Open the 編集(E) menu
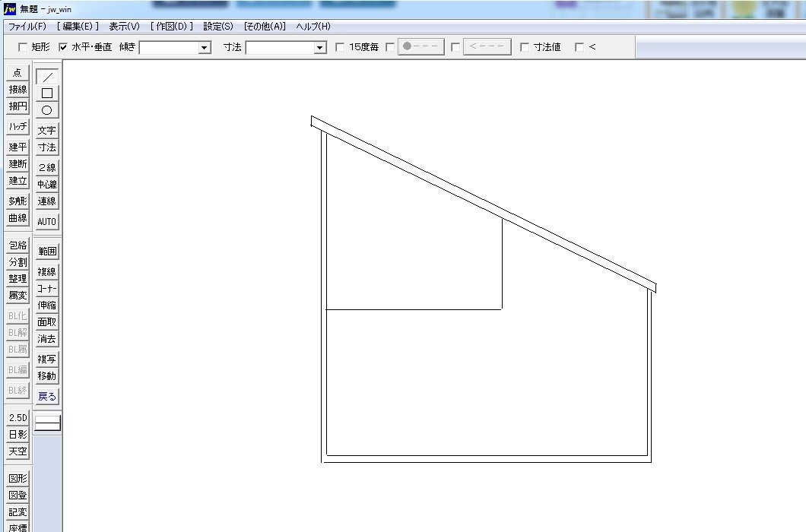The image size is (806, 532). coord(78,26)
